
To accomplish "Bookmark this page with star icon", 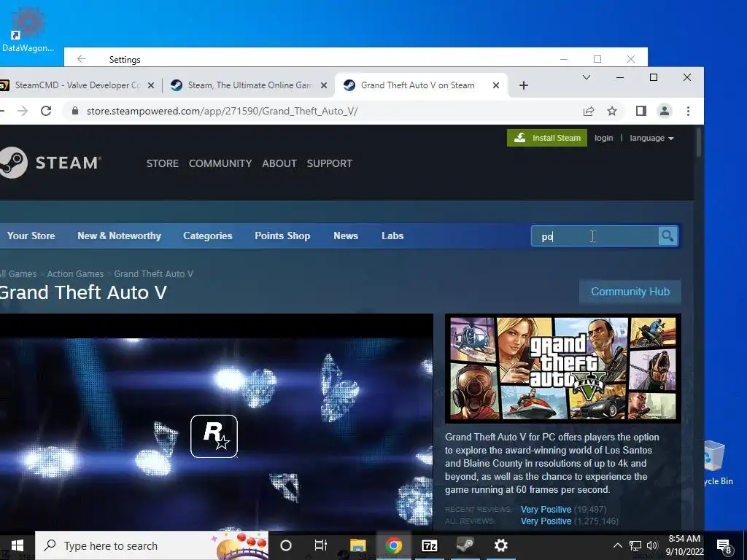I will pos(612,111).
